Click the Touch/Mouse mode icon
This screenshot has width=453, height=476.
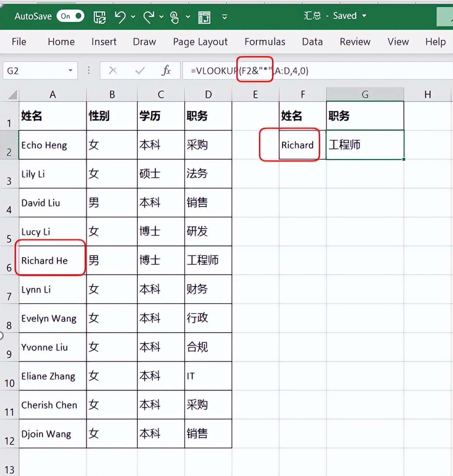(174, 17)
